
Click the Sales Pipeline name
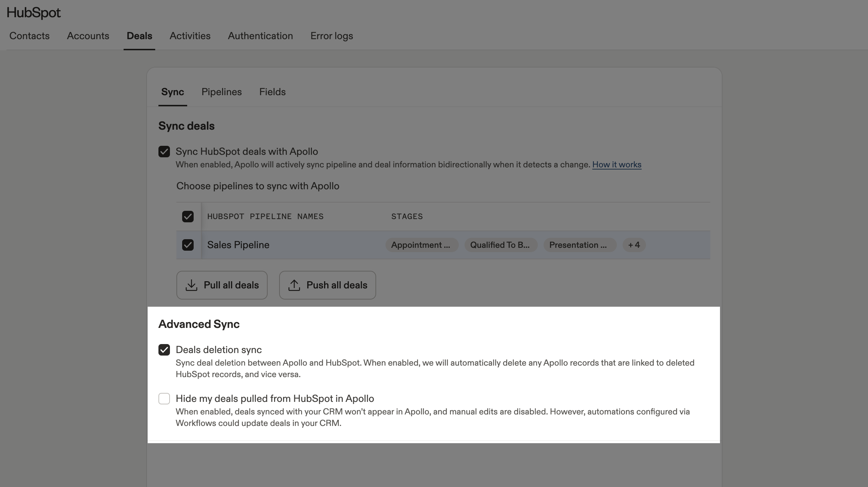pyautogui.click(x=238, y=245)
